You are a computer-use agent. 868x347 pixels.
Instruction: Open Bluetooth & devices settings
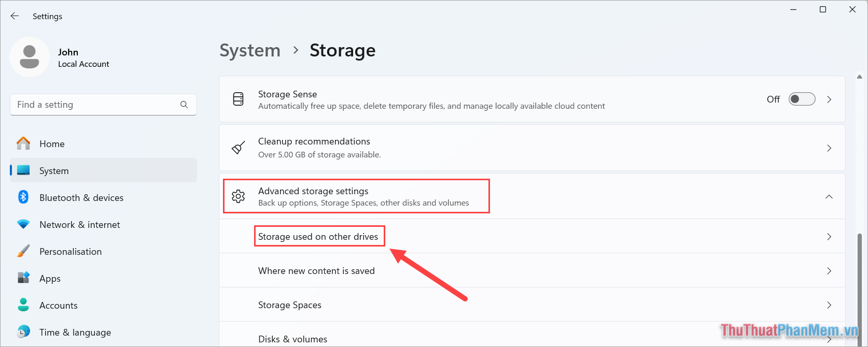(81, 197)
